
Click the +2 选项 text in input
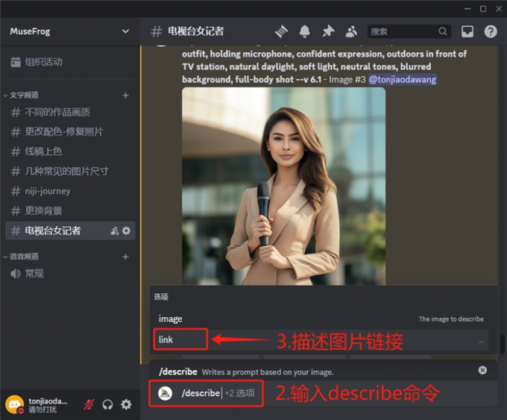(239, 393)
